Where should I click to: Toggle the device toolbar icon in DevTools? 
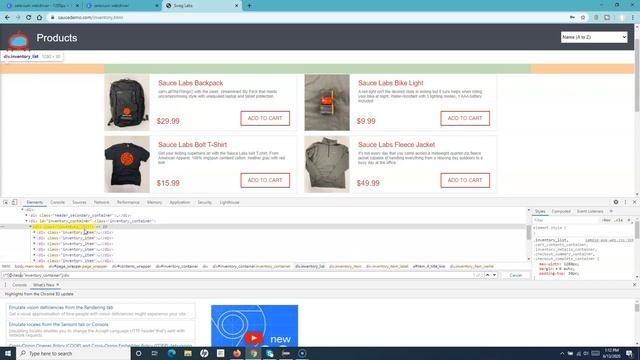14,202
